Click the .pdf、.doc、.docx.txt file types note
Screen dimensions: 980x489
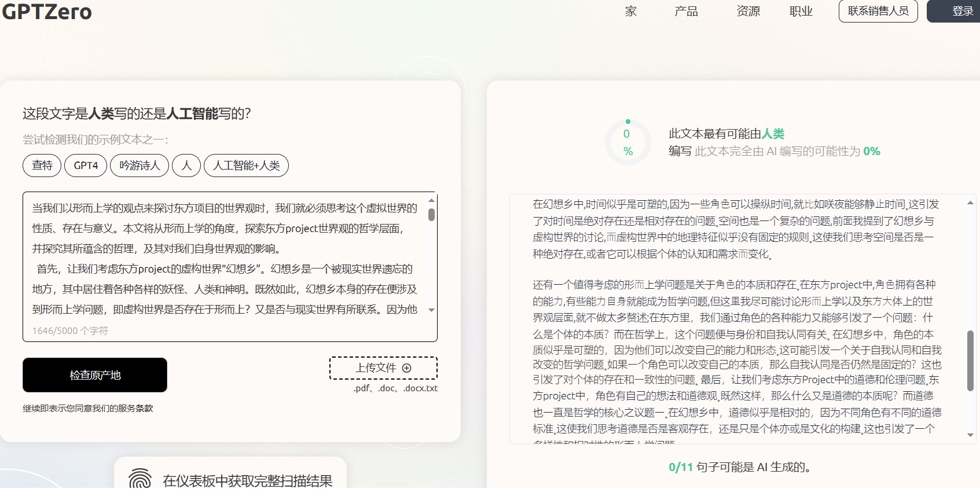(395, 388)
